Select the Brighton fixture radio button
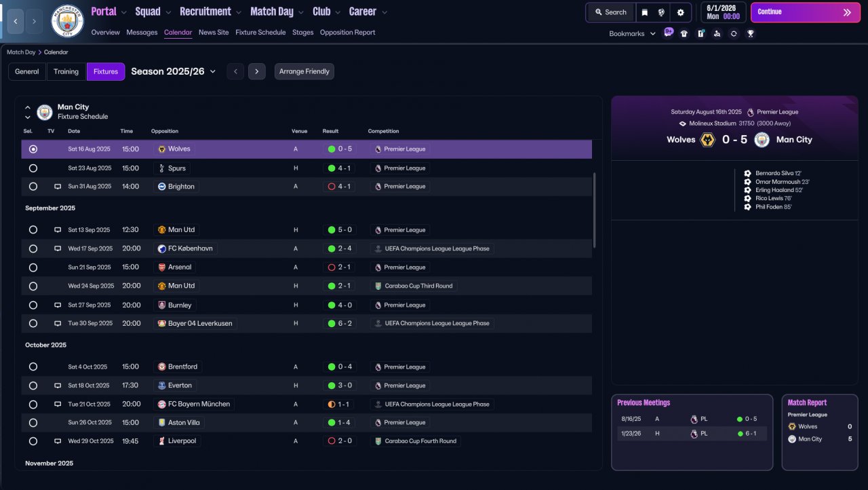 click(33, 187)
